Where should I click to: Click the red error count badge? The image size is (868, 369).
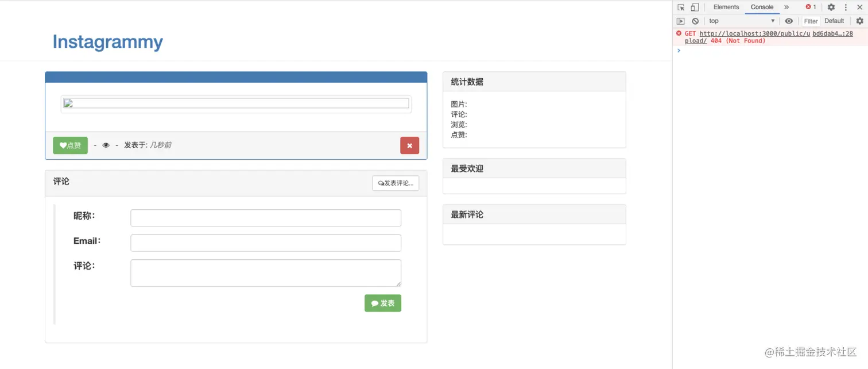coord(811,7)
